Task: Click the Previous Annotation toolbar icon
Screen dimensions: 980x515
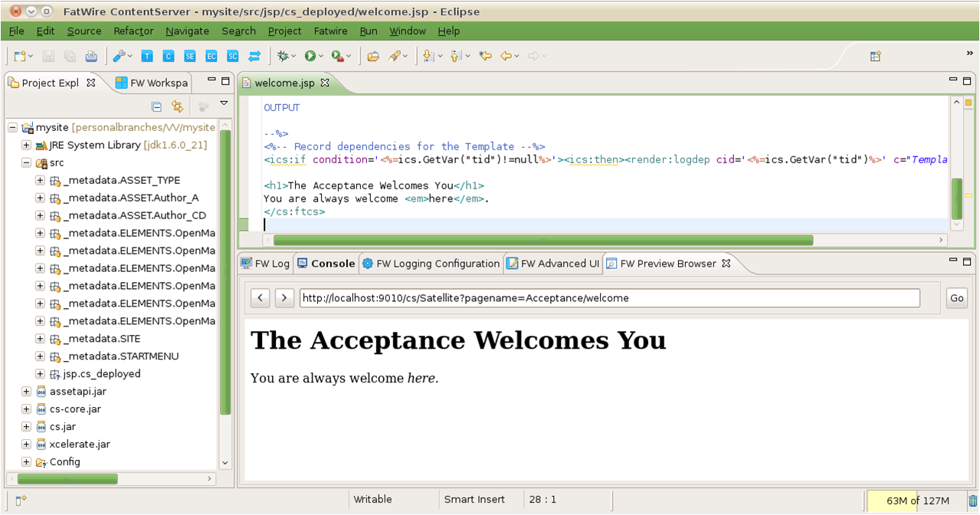Action: coord(456,56)
